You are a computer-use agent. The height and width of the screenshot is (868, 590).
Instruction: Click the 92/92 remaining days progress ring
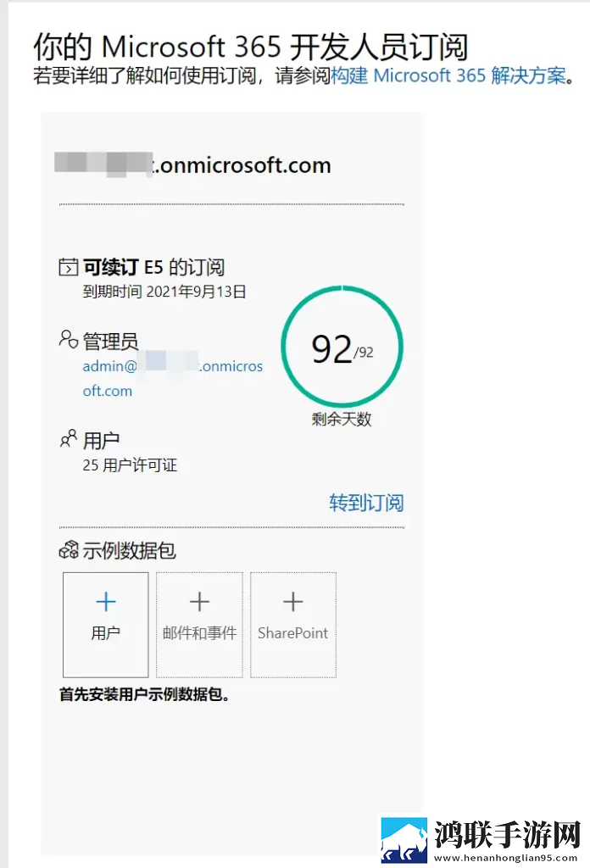click(342, 347)
